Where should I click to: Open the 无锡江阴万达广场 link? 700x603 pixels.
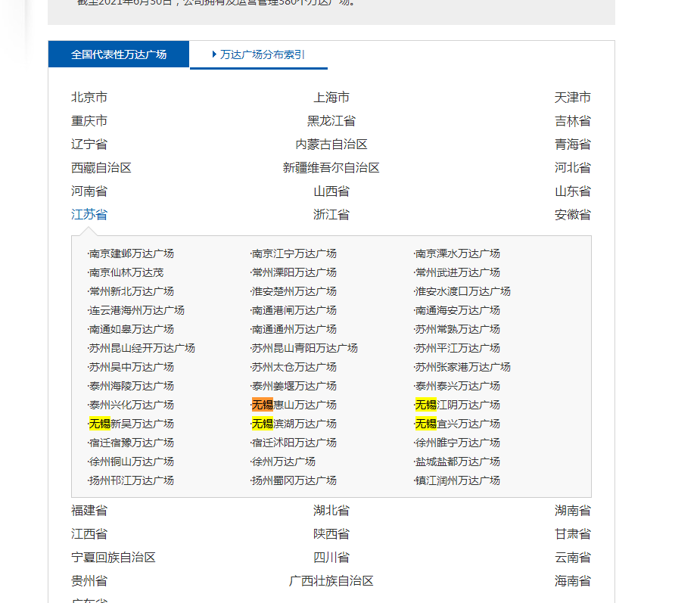[457, 405]
